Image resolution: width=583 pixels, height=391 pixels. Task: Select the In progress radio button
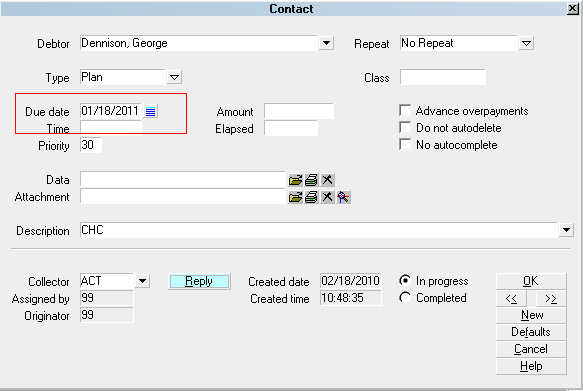point(405,280)
